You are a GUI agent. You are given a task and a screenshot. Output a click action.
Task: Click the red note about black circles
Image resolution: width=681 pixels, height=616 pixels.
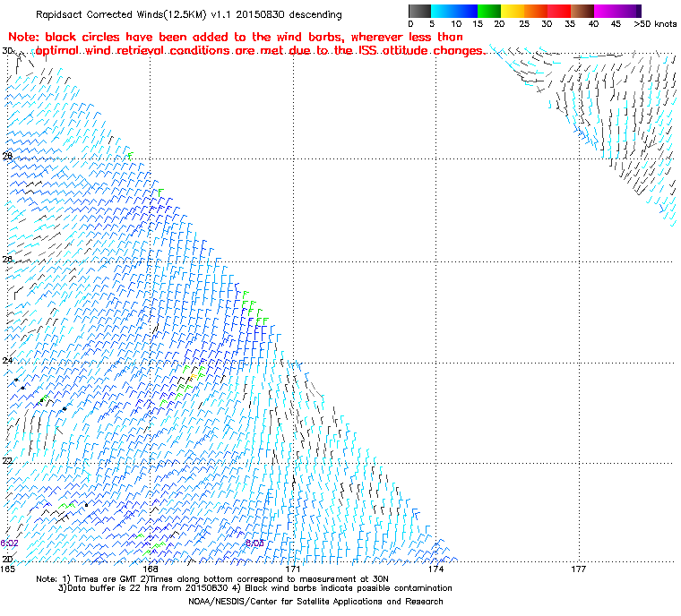click(246, 44)
